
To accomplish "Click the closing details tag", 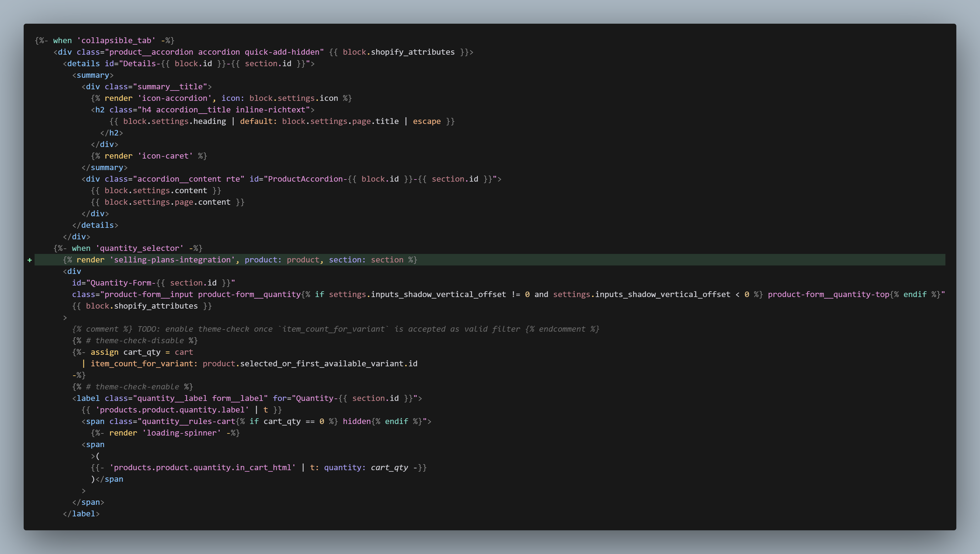I will click(x=95, y=225).
